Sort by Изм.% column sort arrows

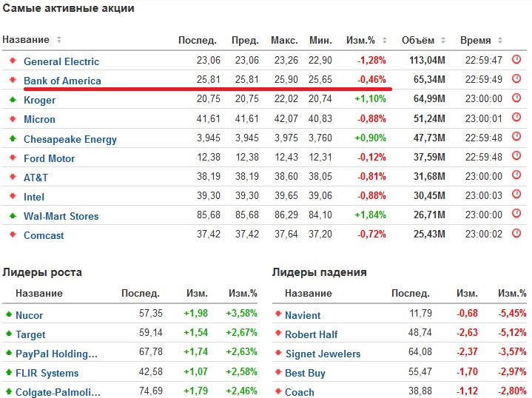pyautogui.click(x=385, y=40)
